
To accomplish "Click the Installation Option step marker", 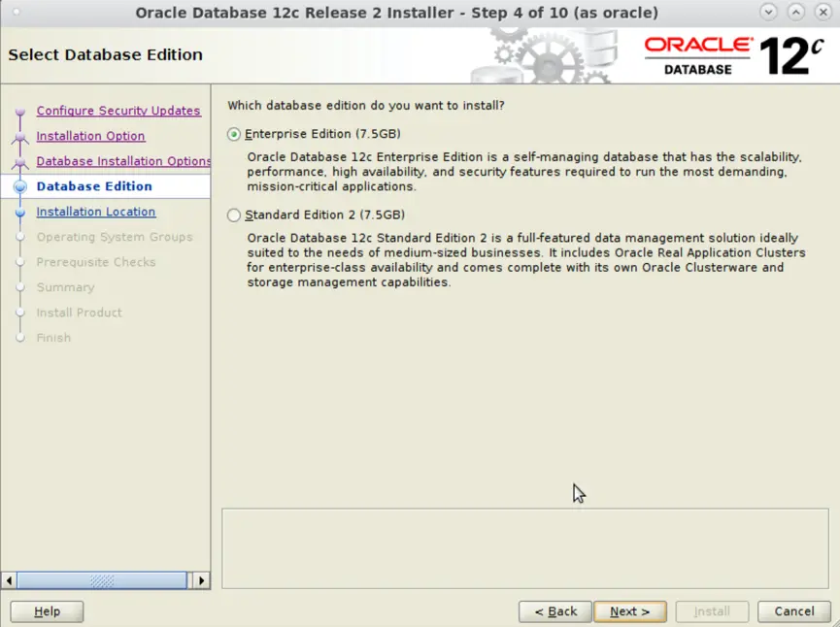I will tap(20, 137).
